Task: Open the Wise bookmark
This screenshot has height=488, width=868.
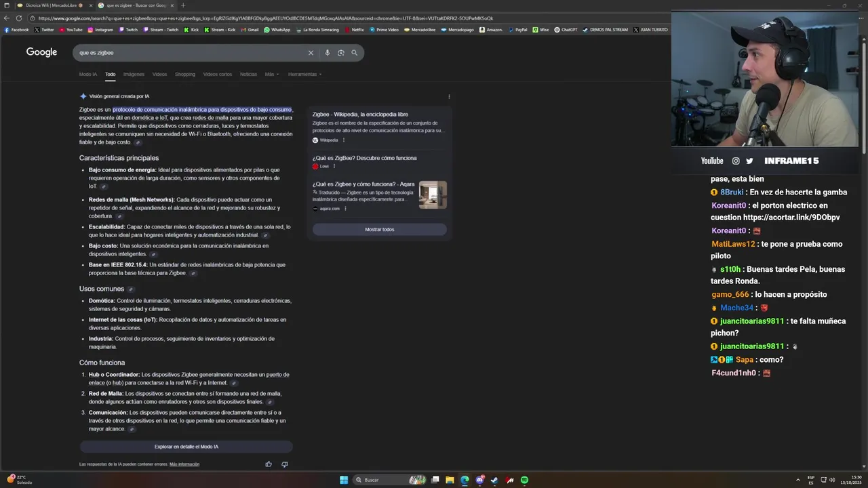Action: (541, 30)
